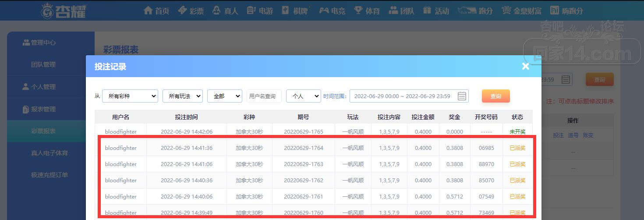644x220 pixels.
Task: Click winning number 06985
Action: [486, 148]
